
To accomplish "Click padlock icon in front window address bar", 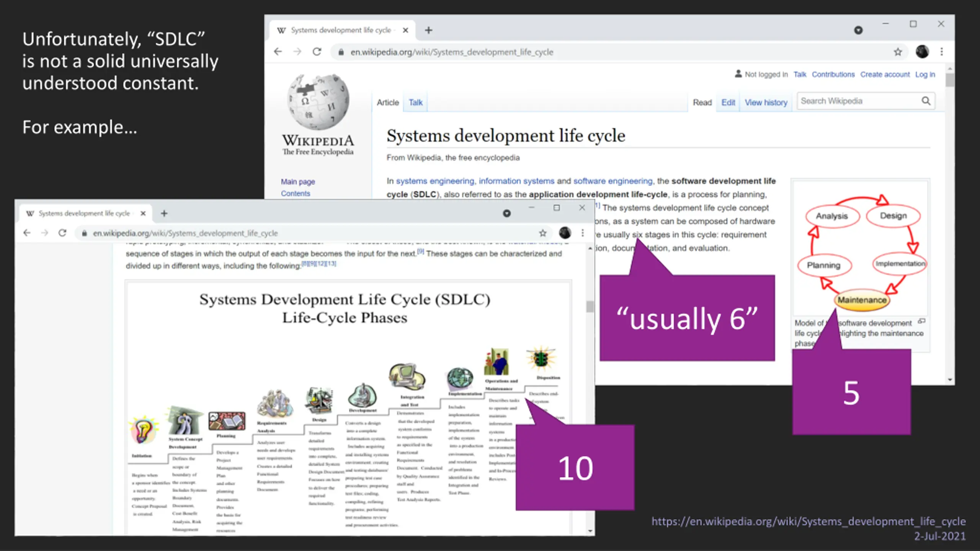I will 84,233.
